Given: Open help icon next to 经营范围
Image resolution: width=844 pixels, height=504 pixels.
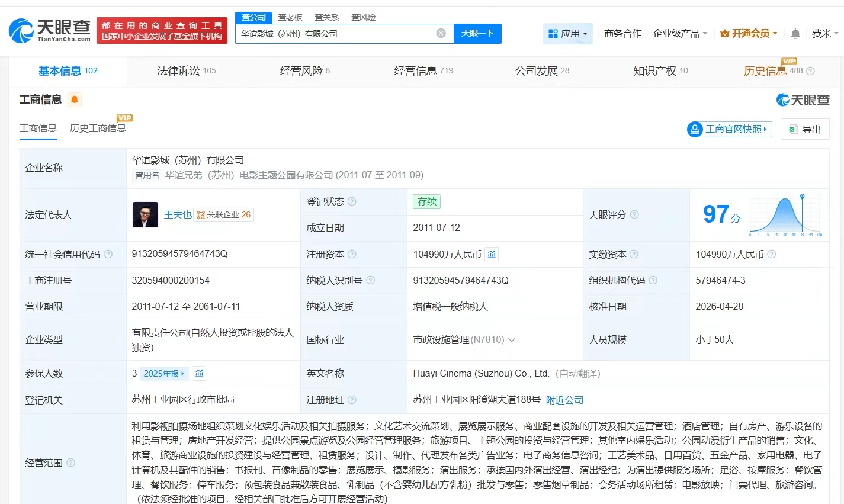Looking at the screenshot, I should (70, 463).
